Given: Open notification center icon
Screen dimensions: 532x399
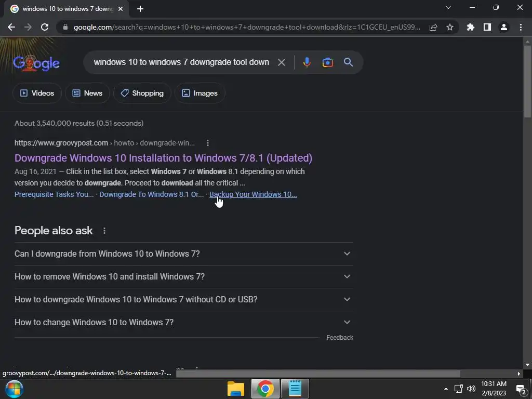Looking at the screenshot, I should click(x=521, y=390).
